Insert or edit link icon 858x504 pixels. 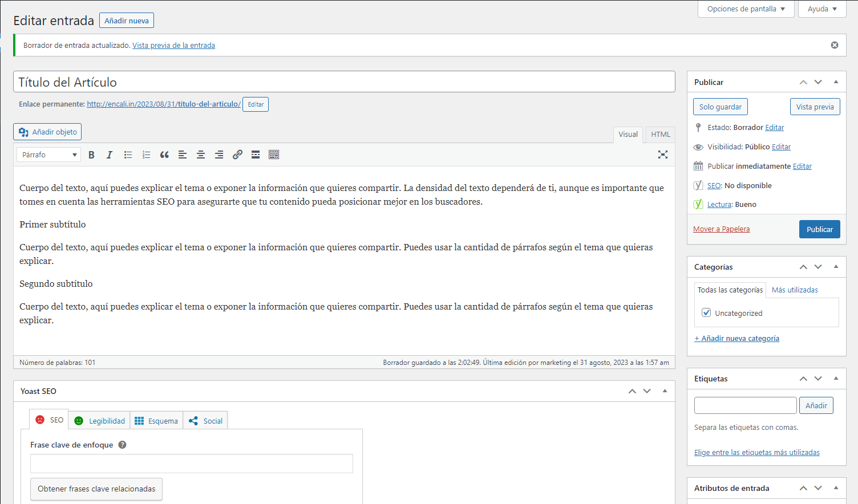tap(237, 155)
